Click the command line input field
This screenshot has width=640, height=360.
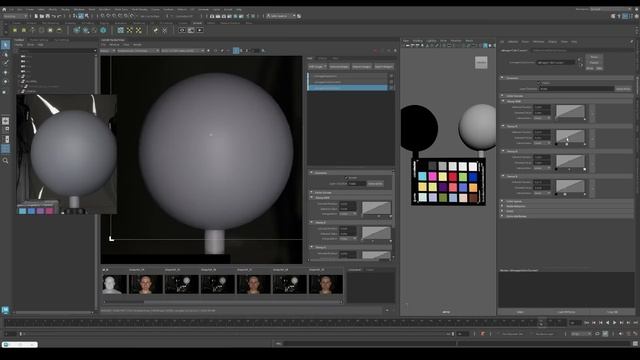369,344
